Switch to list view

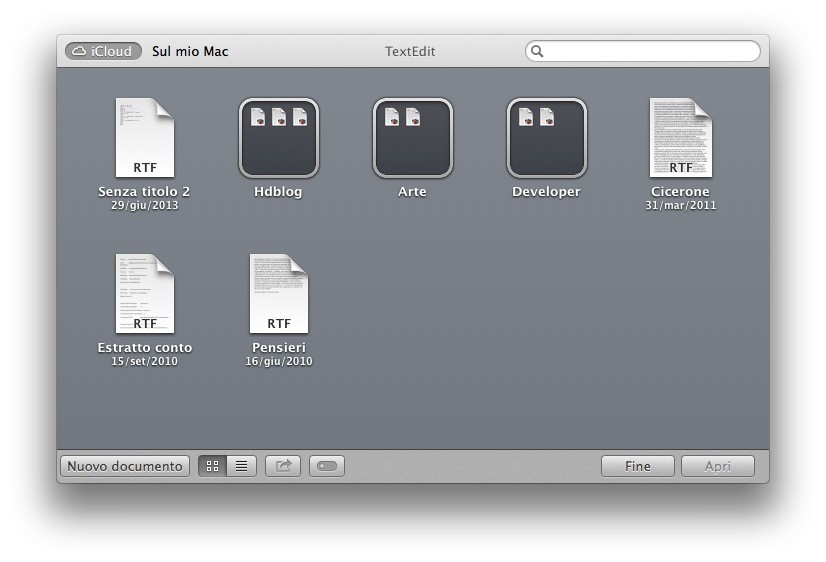(x=241, y=466)
